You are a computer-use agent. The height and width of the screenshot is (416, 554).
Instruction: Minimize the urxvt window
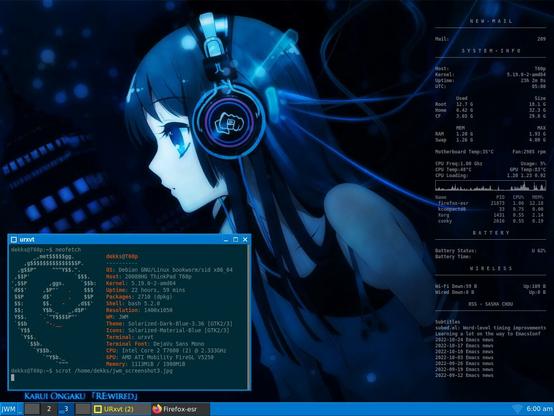(226, 240)
